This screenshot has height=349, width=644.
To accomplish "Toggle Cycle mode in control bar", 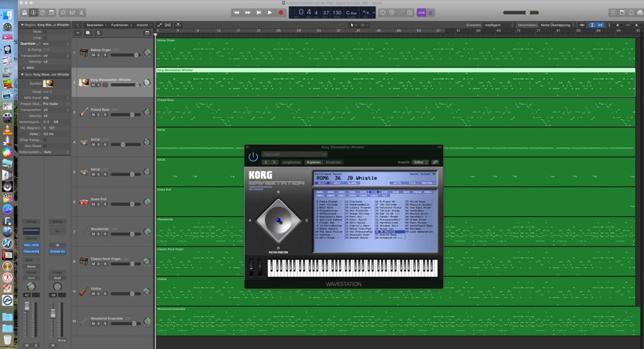I will coord(382,13).
